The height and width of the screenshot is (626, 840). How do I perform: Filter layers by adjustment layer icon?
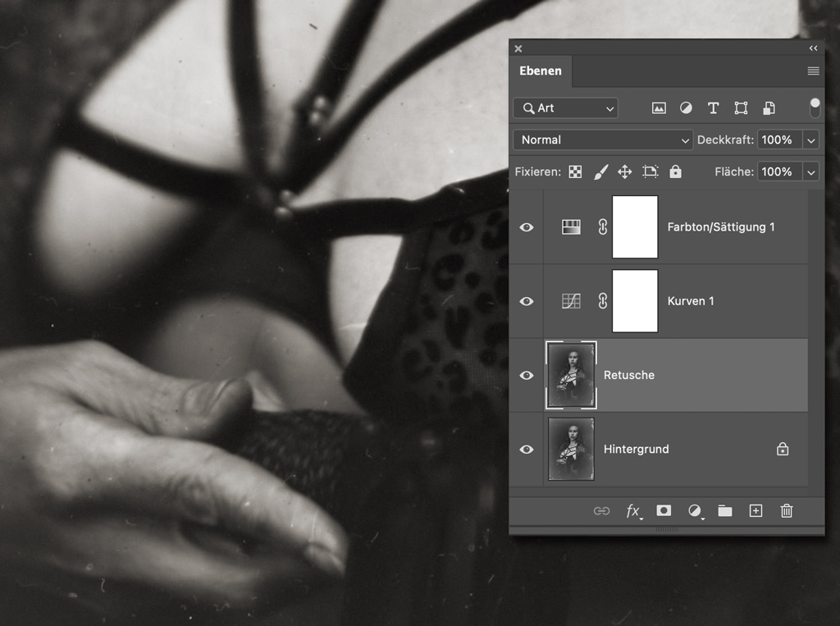pyautogui.click(x=686, y=108)
